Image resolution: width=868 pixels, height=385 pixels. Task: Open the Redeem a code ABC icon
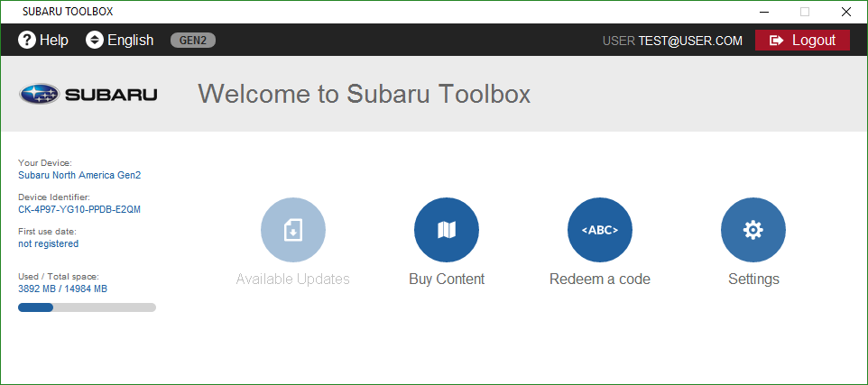[x=600, y=230]
